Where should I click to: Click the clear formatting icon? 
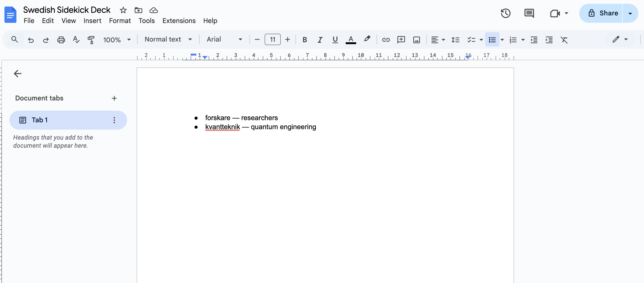(x=564, y=40)
